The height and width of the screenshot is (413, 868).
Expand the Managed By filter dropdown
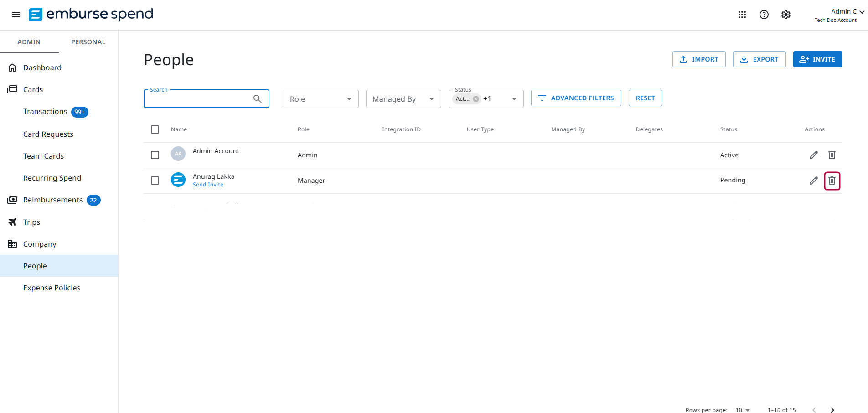point(403,99)
